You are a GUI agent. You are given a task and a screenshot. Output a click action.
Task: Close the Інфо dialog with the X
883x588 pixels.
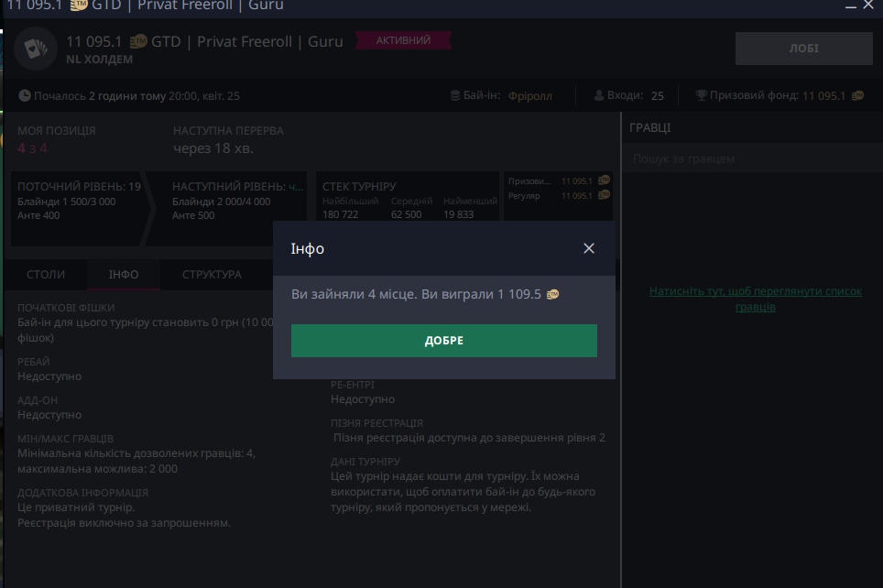pyautogui.click(x=589, y=248)
